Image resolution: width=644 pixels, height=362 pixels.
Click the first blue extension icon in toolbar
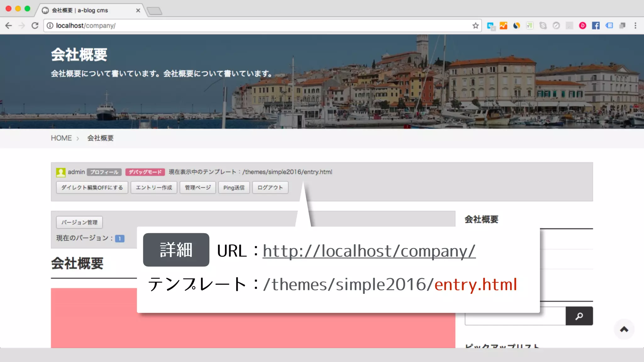click(x=491, y=26)
